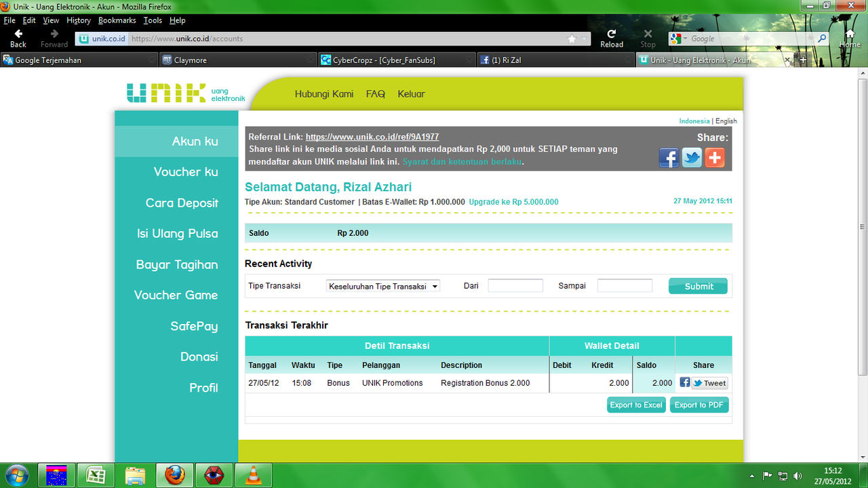Click the Dari date input field
Screen dimensions: 868x488
pyautogui.click(x=515, y=286)
